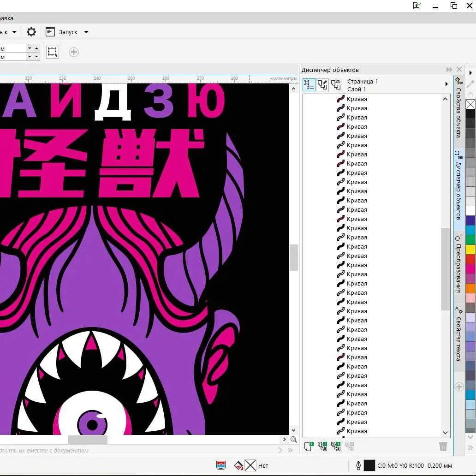
Task: Select the first Кривая object in list
Action: [357, 99]
